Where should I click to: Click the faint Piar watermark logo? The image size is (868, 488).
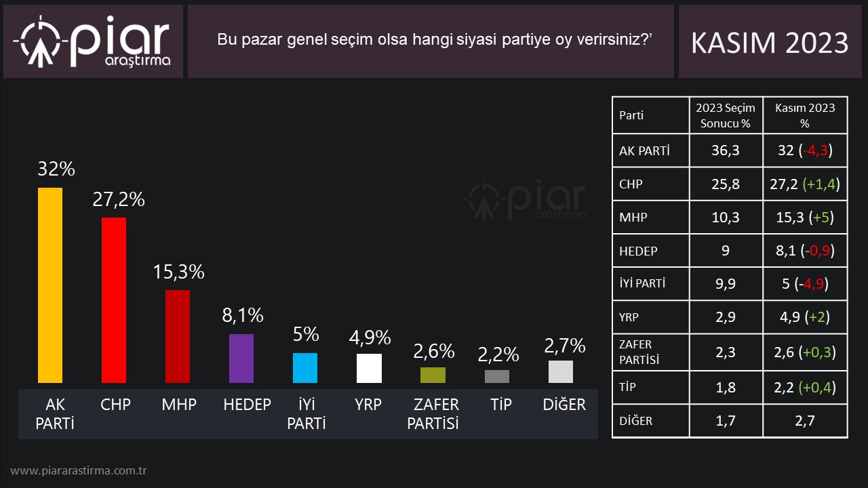pos(524,200)
